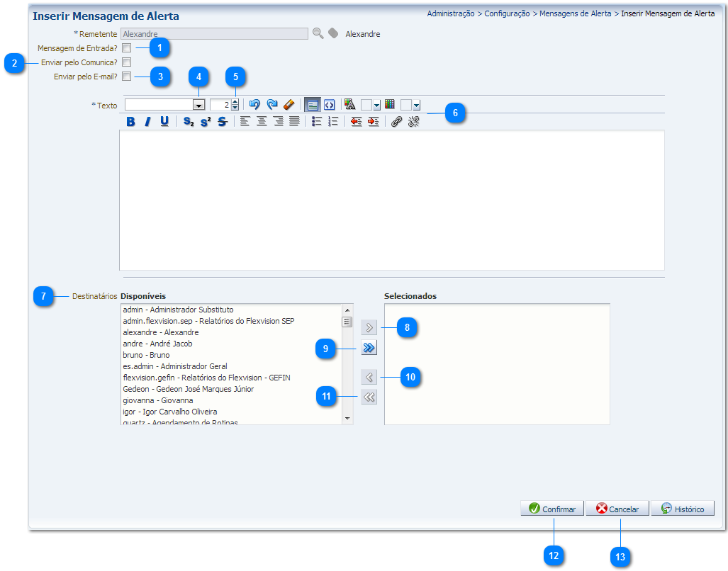
Task: Search sender with the magnifier icon
Action: coord(318,33)
